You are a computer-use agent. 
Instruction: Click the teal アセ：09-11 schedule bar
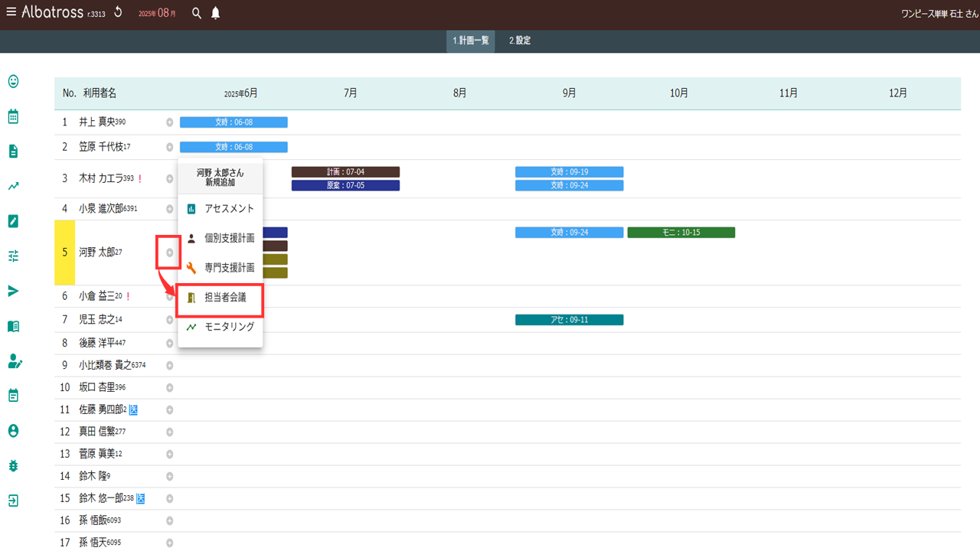click(569, 320)
